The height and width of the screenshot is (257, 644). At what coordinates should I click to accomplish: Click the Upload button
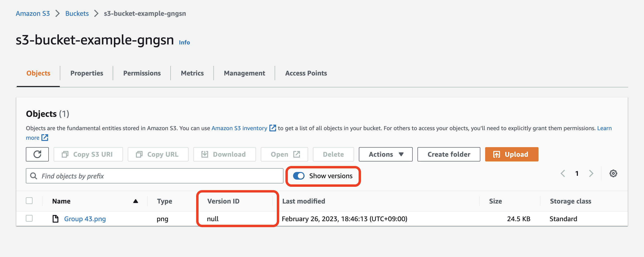(x=511, y=154)
